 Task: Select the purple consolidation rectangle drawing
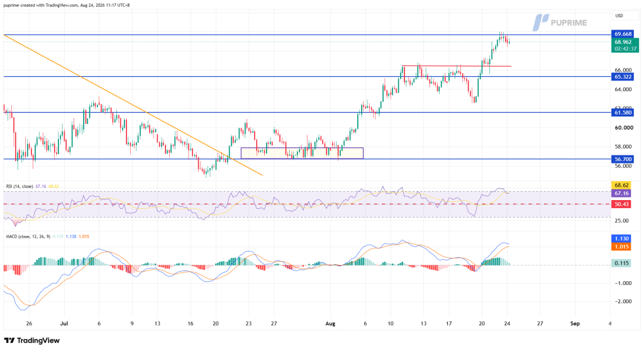302,153
